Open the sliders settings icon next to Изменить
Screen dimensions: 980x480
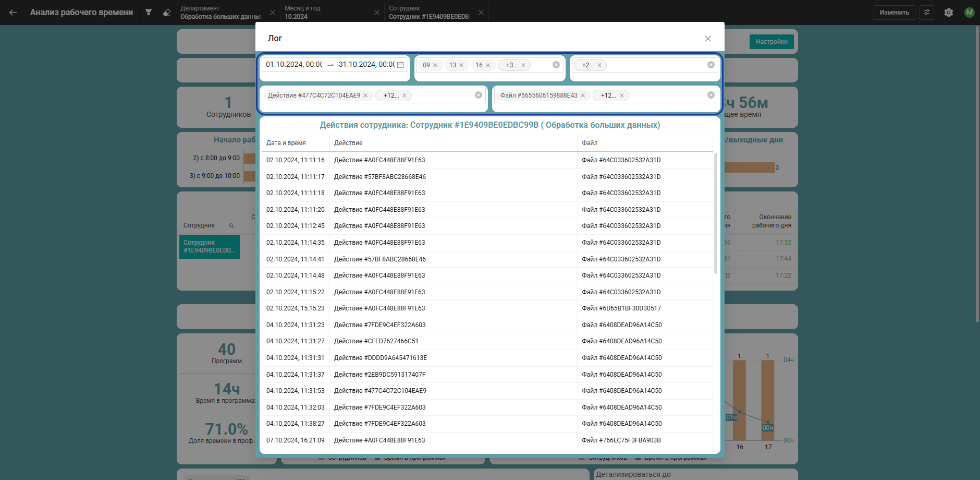[926, 13]
